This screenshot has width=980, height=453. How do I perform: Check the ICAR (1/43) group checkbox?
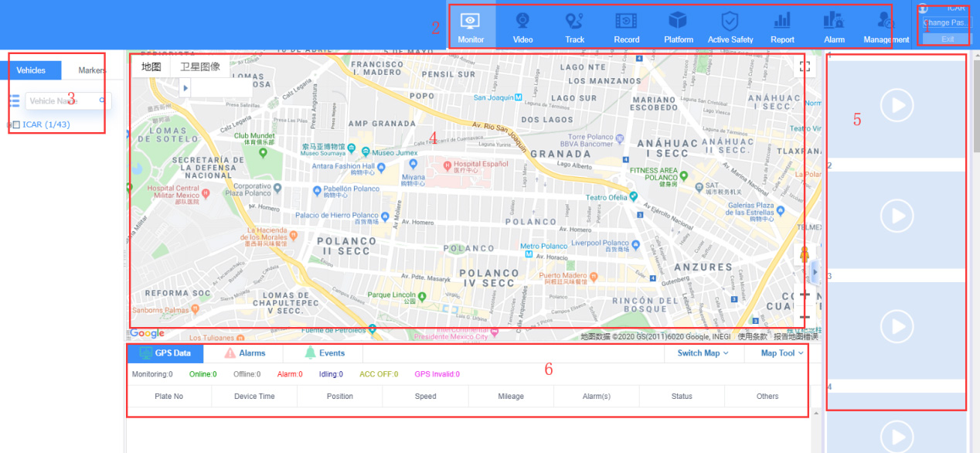click(x=16, y=124)
